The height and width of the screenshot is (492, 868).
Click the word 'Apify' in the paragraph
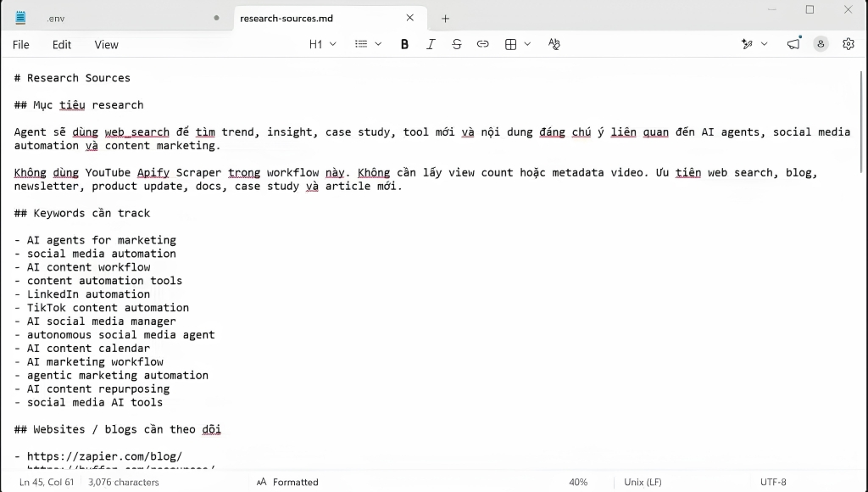coord(153,173)
